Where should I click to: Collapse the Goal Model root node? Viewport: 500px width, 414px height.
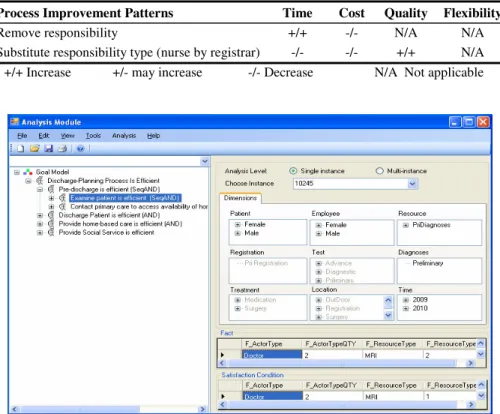tap(17, 172)
